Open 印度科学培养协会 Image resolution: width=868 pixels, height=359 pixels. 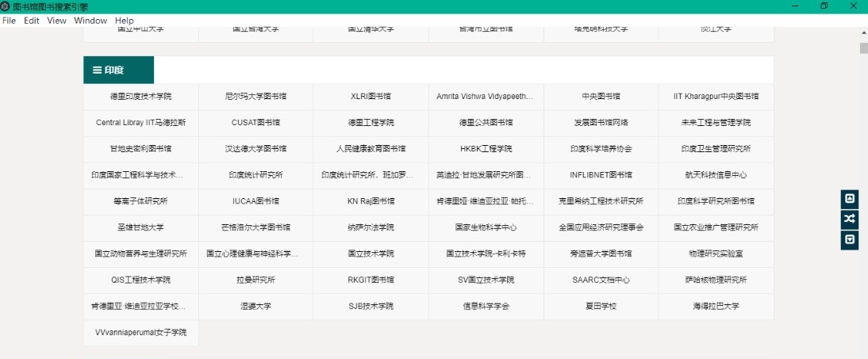pyautogui.click(x=601, y=149)
